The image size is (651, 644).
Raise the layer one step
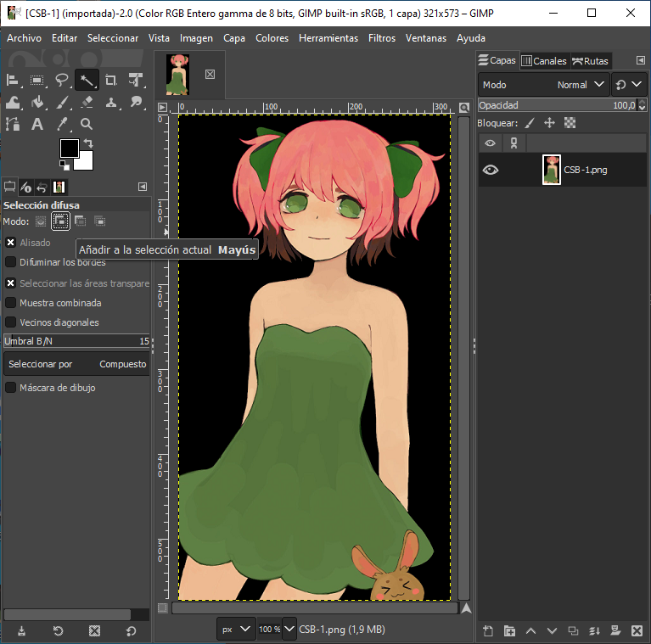(530, 630)
